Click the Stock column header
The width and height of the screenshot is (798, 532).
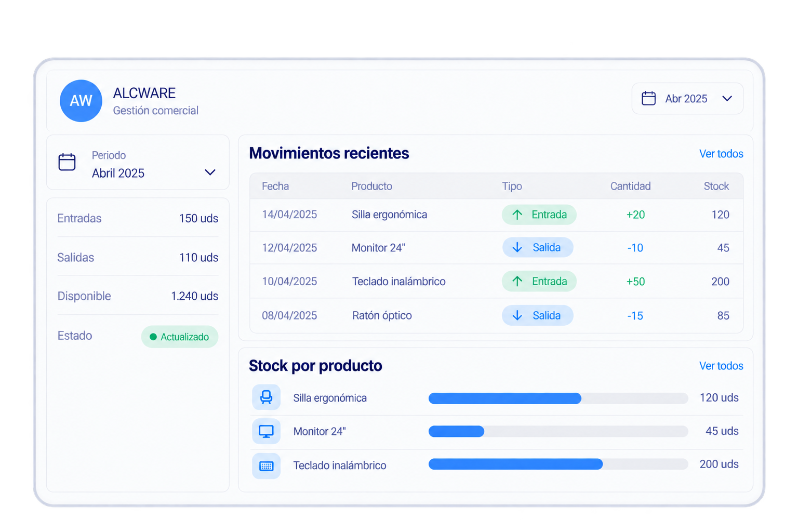tap(716, 186)
